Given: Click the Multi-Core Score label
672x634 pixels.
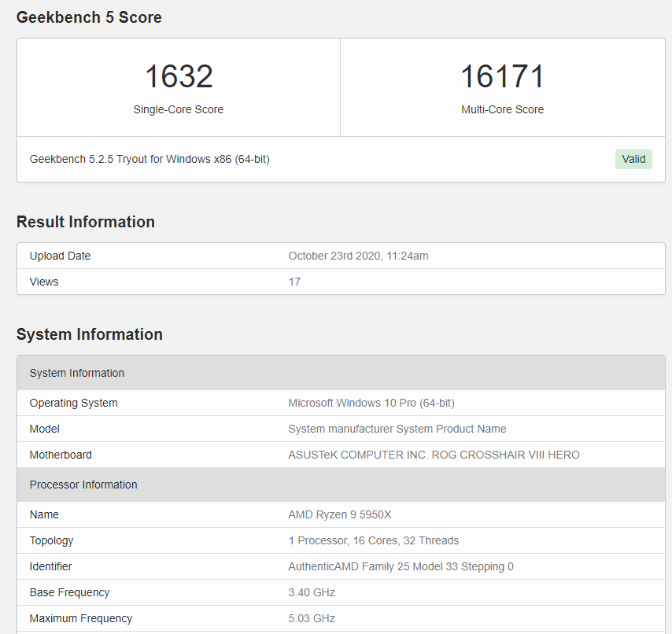Looking at the screenshot, I should [x=502, y=109].
